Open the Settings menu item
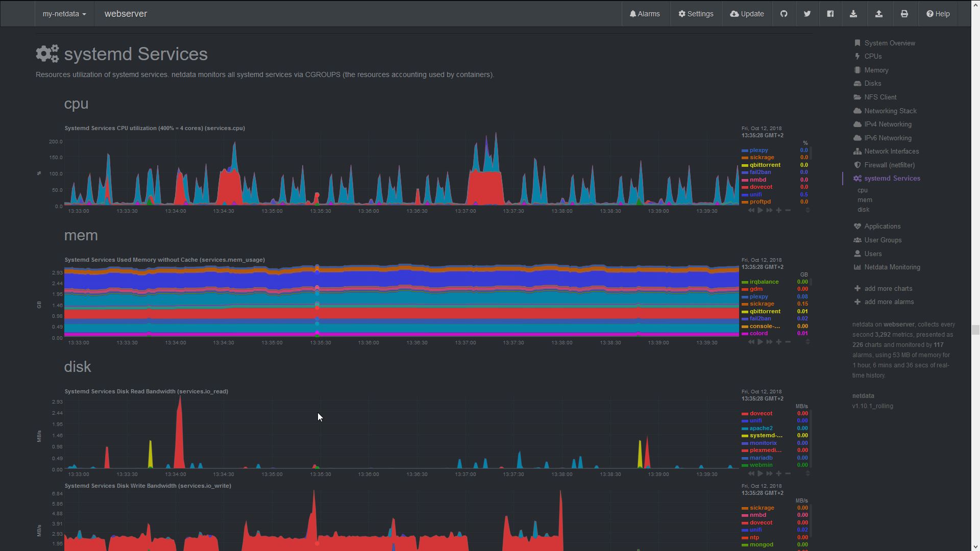Screen dimensions: 980x551 tap(696, 14)
